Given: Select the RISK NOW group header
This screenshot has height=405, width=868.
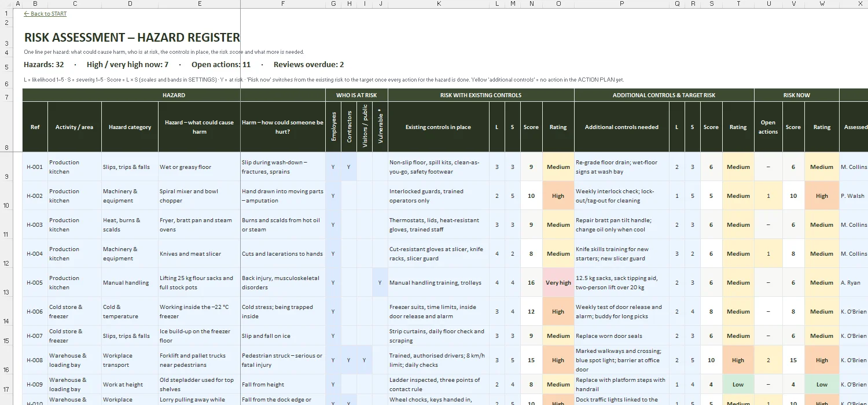Looking at the screenshot, I should click(796, 95).
